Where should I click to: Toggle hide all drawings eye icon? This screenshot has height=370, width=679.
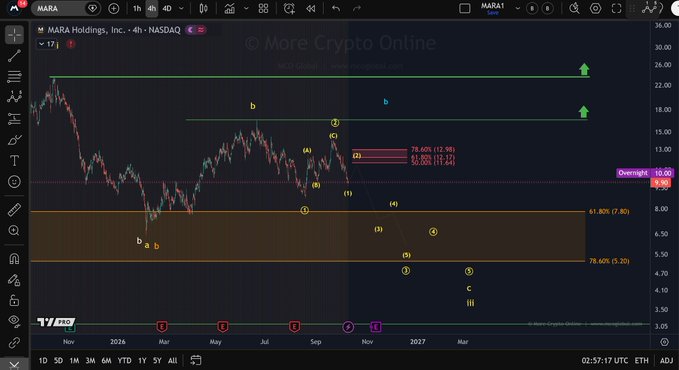point(14,321)
